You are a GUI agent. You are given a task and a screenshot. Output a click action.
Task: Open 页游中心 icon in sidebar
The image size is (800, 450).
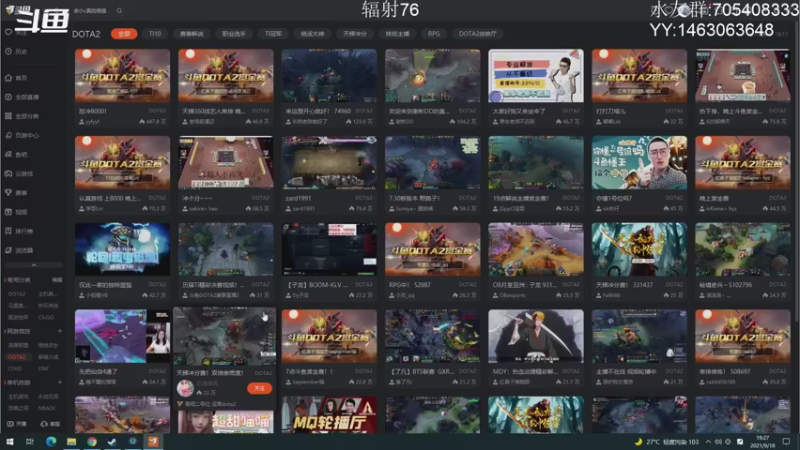coord(8,135)
